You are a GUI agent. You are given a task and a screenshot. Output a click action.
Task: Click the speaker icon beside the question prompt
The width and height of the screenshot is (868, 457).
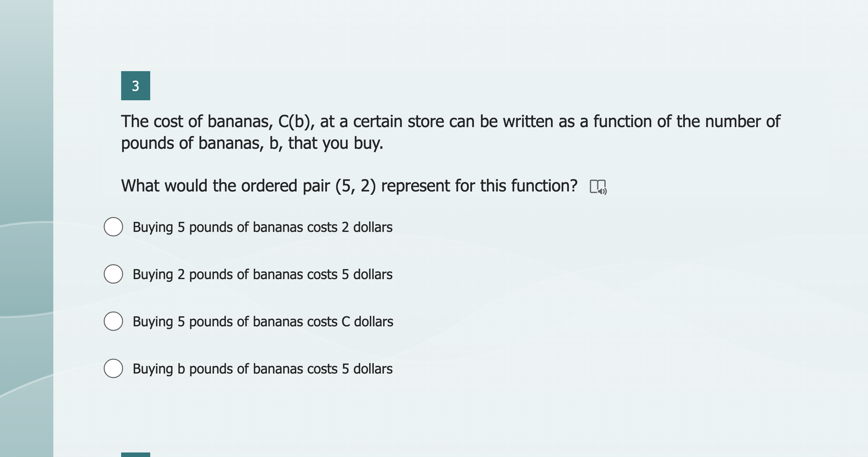(599, 187)
